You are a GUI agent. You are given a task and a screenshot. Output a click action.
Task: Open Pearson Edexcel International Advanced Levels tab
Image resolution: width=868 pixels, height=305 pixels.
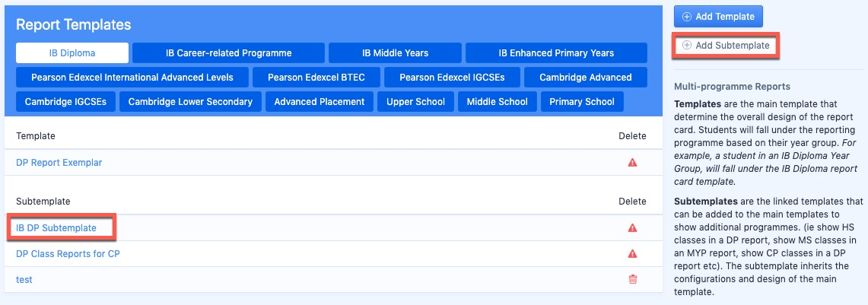point(132,78)
